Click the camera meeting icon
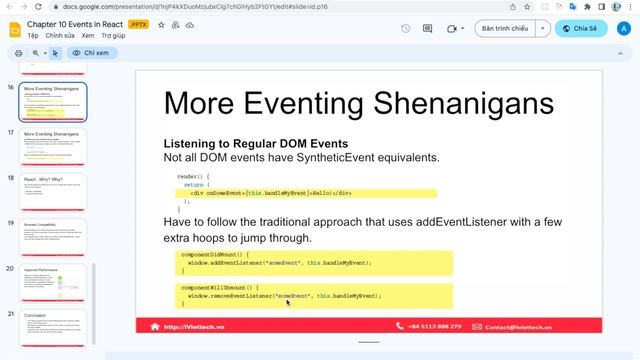640x360 pixels. 451,29
